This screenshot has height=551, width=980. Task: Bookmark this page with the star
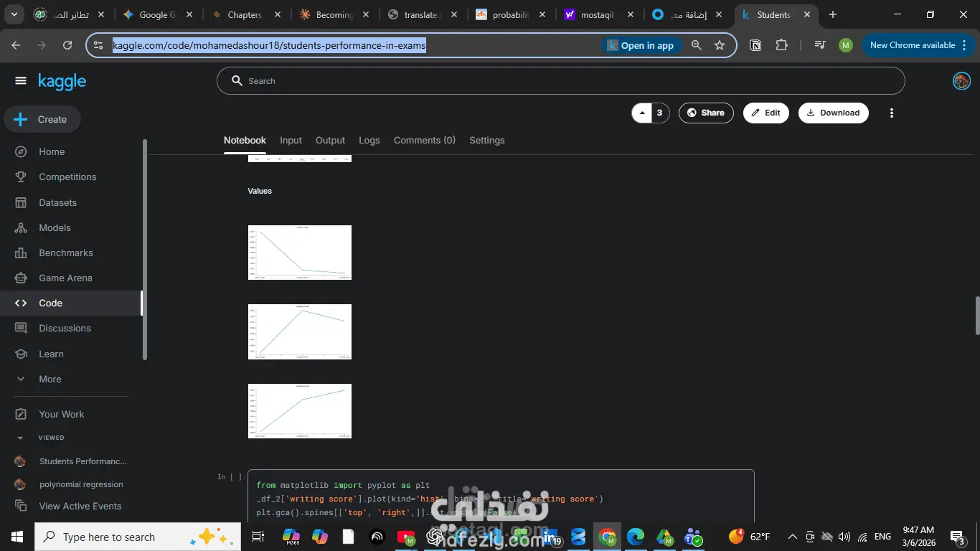click(x=720, y=45)
